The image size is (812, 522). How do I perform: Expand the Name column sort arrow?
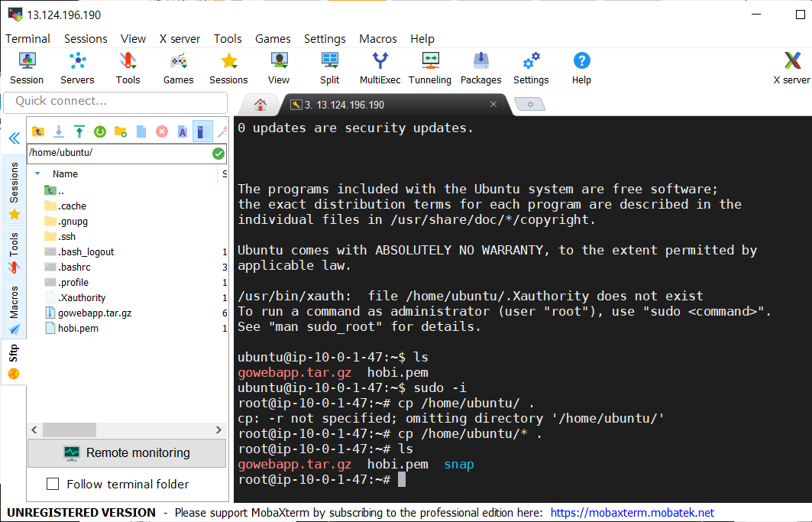click(x=37, y=173)
